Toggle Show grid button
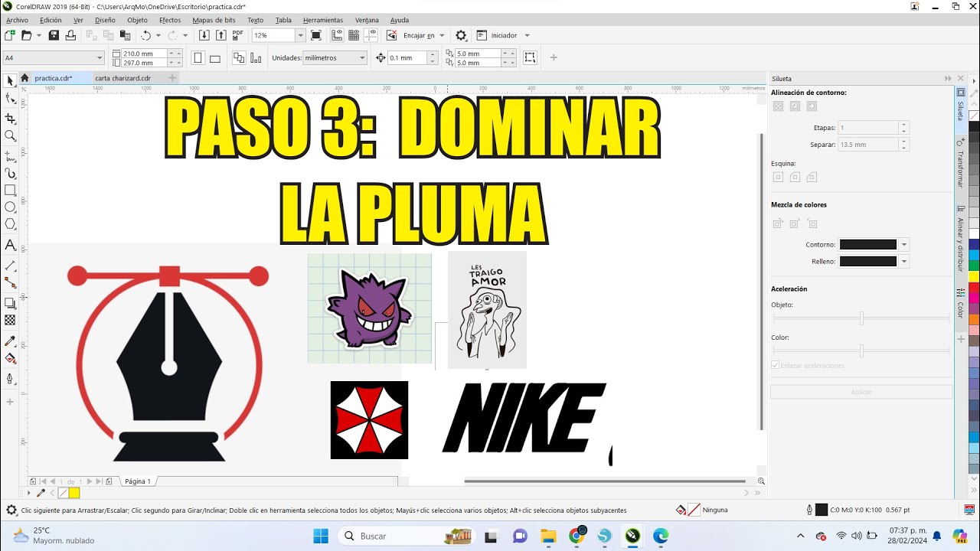This screenshot has width=980, height=551. click(354, 35)
